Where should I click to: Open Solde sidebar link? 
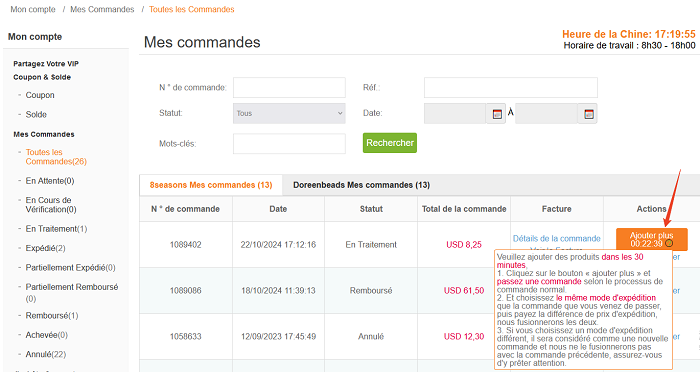pyautogui.click(x=36, y=114)
